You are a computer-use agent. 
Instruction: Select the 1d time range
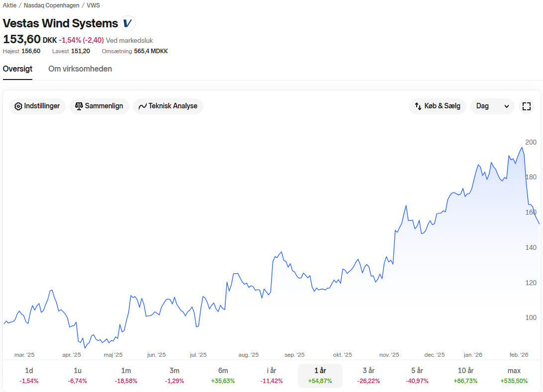[x=29, y=376]
